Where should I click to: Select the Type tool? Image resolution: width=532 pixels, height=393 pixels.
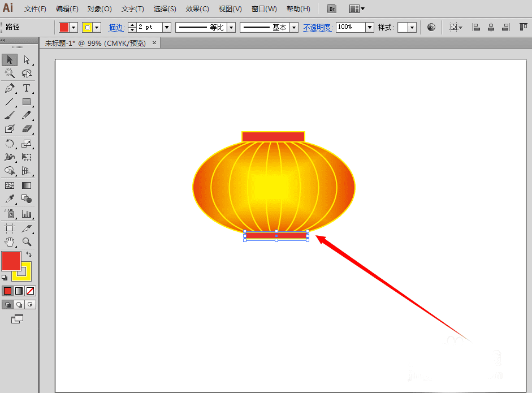tap(27, 88)
